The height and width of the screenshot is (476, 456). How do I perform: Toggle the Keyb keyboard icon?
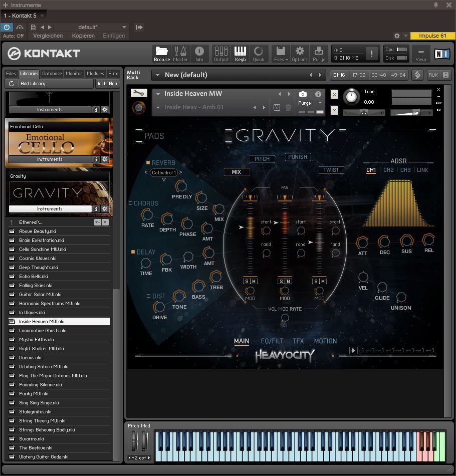click(240, 54)
